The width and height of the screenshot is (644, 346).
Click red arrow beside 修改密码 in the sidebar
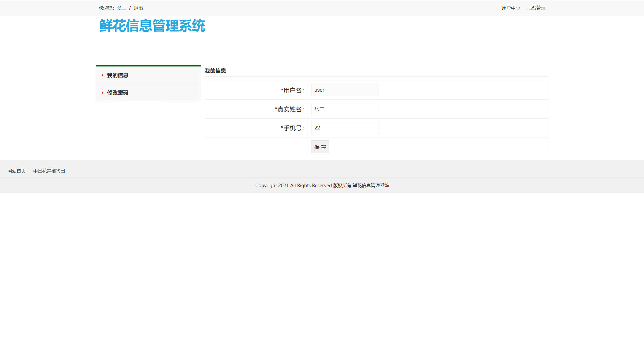102,93
